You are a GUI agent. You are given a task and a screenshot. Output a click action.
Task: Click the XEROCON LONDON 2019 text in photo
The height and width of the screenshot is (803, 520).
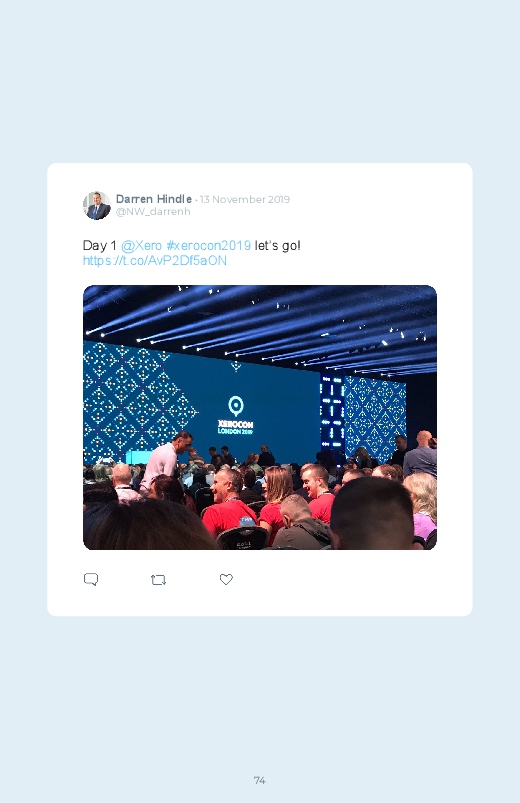tap(236, 427)
